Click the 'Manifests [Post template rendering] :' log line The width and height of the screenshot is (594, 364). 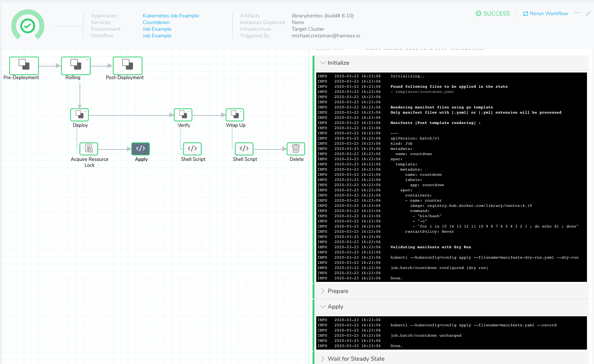435,123
